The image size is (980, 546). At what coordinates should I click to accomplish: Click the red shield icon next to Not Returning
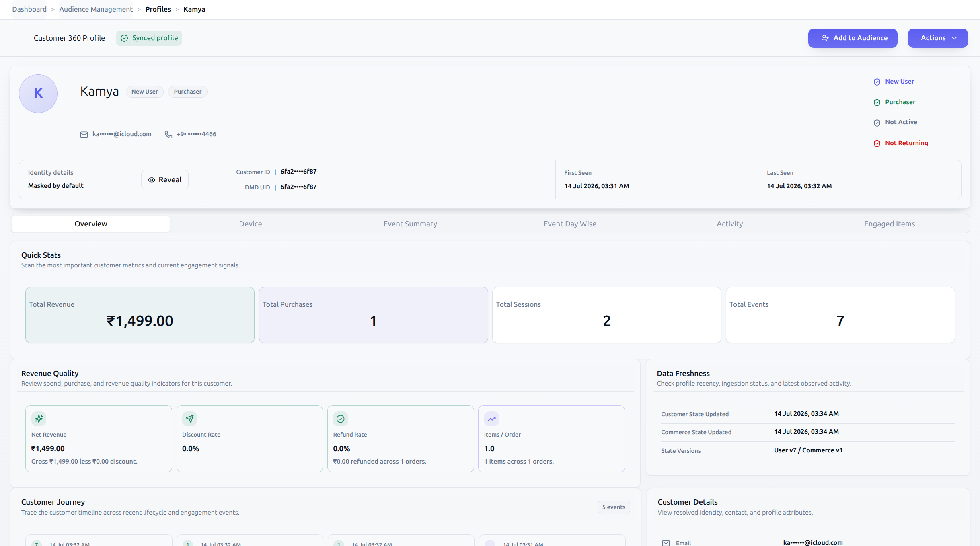click(877, 144)
